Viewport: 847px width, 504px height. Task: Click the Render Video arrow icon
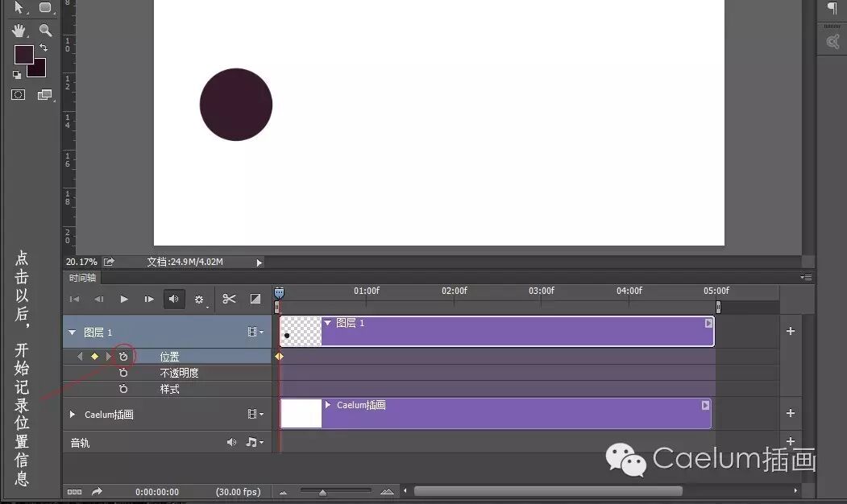[x=97, y=491]
